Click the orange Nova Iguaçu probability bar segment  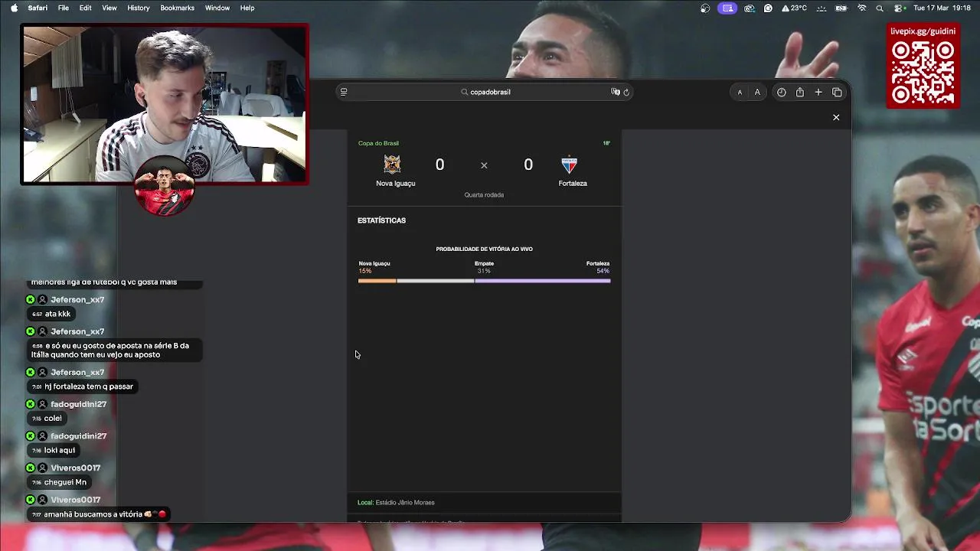pos(377,281)
